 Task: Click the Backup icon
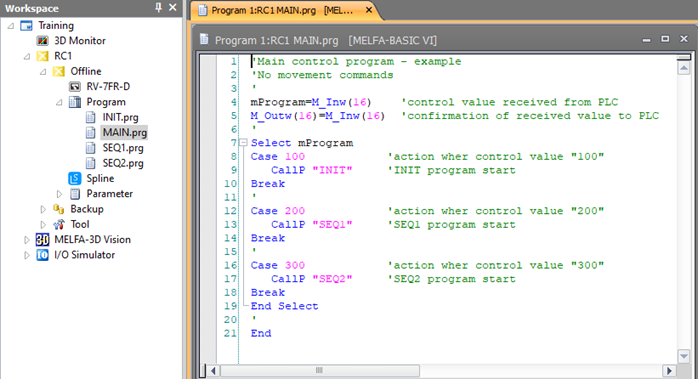59,209
